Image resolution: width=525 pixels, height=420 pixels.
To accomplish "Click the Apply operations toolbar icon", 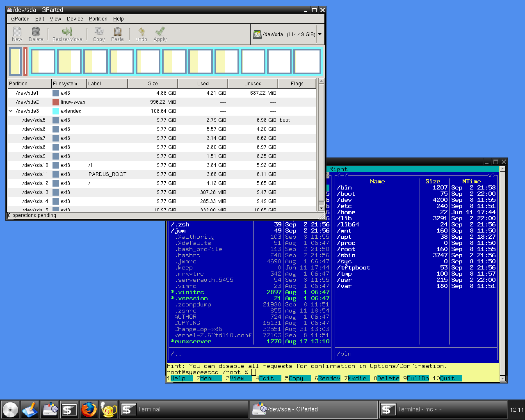I will (160, 34).
